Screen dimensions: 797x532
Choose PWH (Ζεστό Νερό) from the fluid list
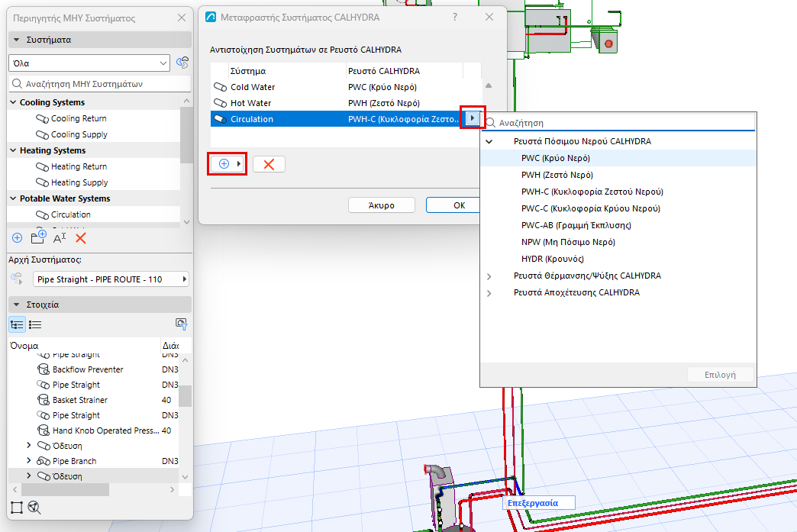557,175
